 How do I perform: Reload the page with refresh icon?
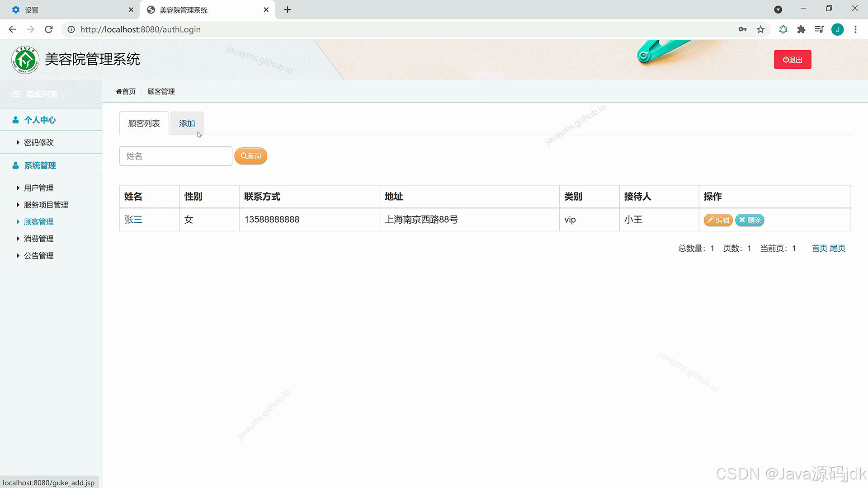click(x=49, y=29)
